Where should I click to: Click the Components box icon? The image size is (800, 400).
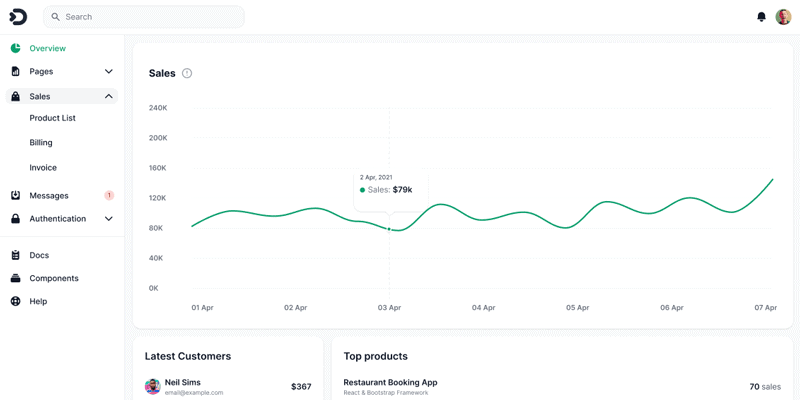click(x=16, y=278)
